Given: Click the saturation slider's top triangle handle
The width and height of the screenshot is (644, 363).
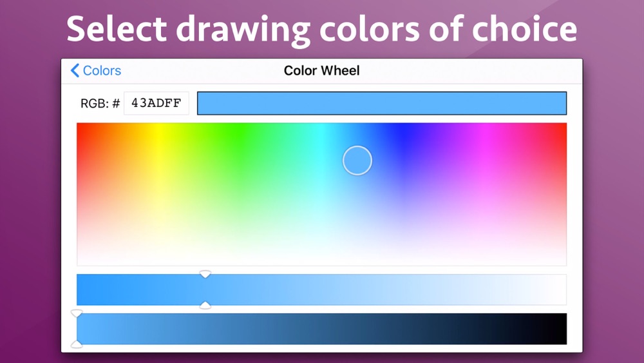Looking at the screenshot, I should tap(205, 275).
